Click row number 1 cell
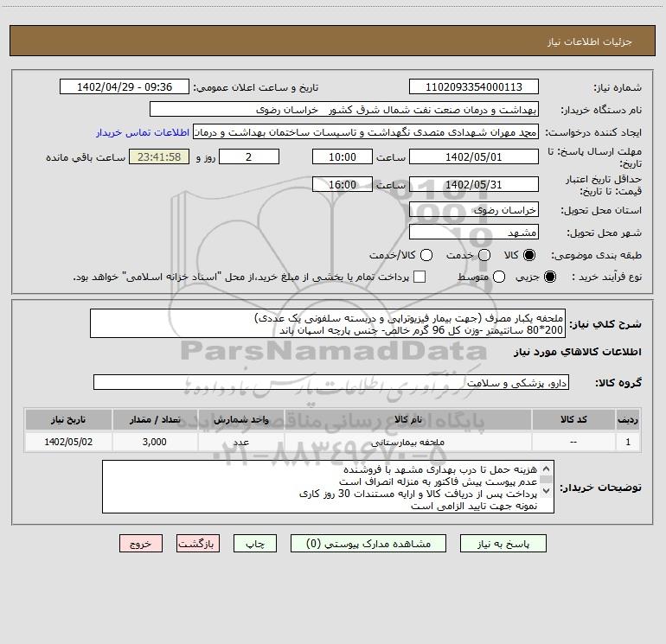666x644 pixels. point(628,442)
